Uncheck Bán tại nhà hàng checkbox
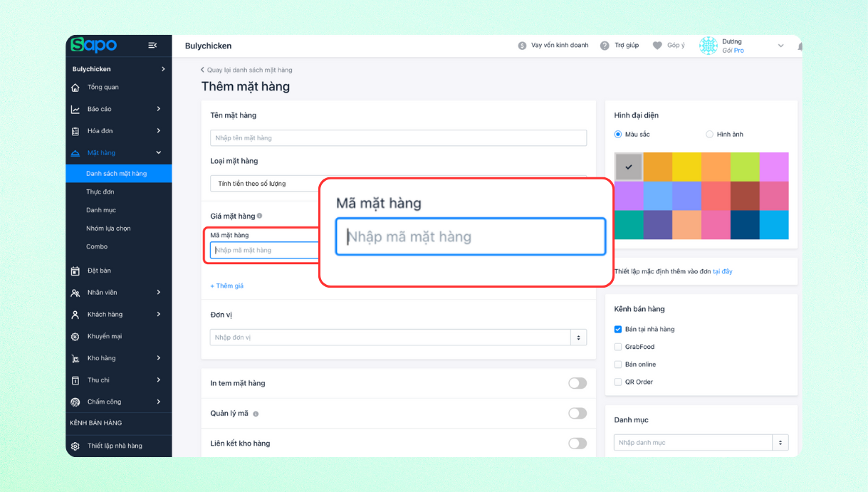 tap(618, 329)
